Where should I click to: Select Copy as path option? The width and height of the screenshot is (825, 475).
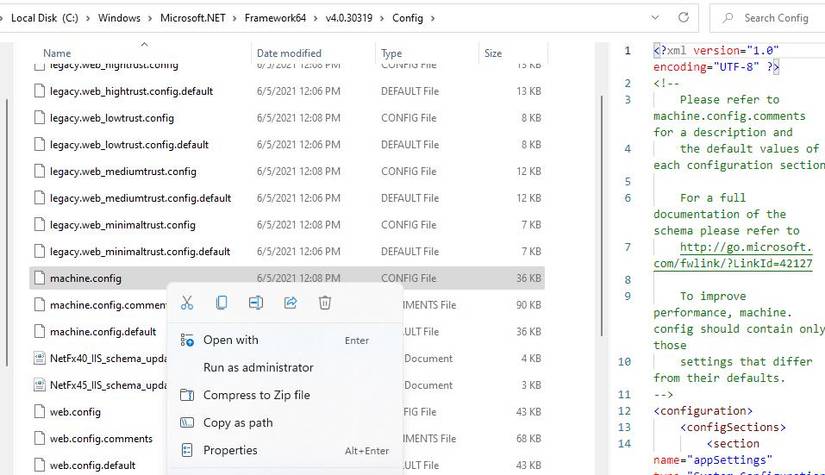pyautogui.click(x=285, y=422)
